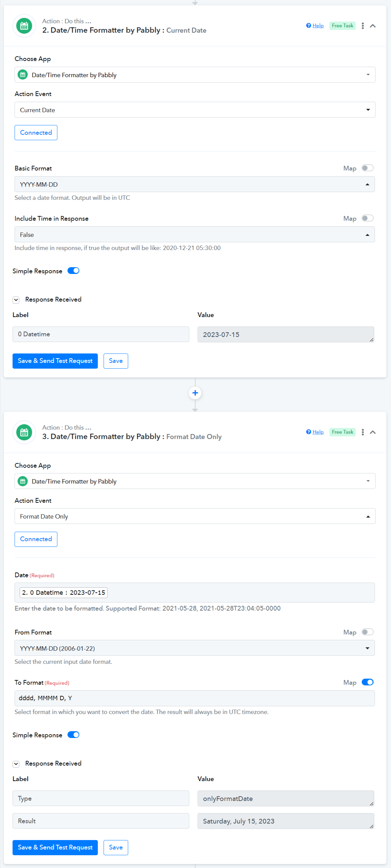Click hint text 'Select the current input date format.'
391x868 pixels.
[x=63, y=662]
